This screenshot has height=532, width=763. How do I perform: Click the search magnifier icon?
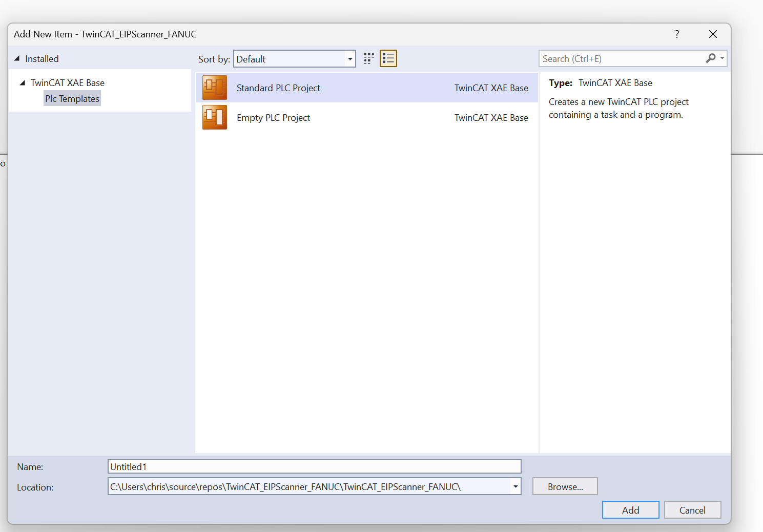pyautogui.click(x=710, y=58)
